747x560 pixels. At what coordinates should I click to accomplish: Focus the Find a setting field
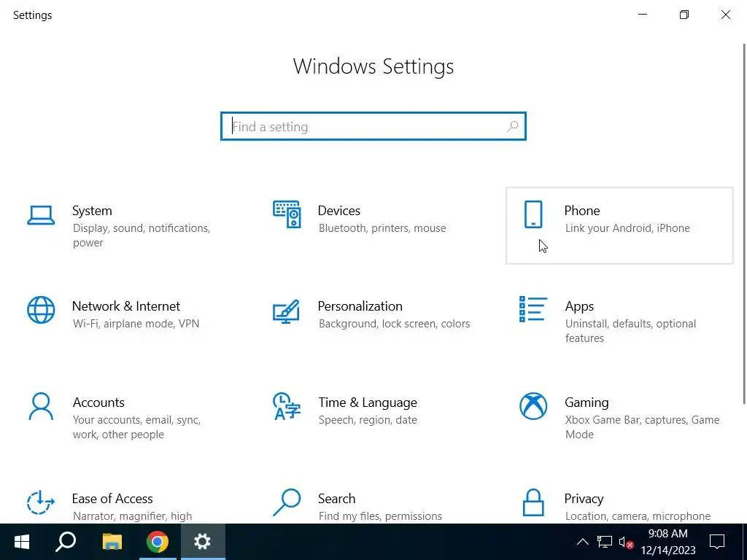[x=373, y=126]
